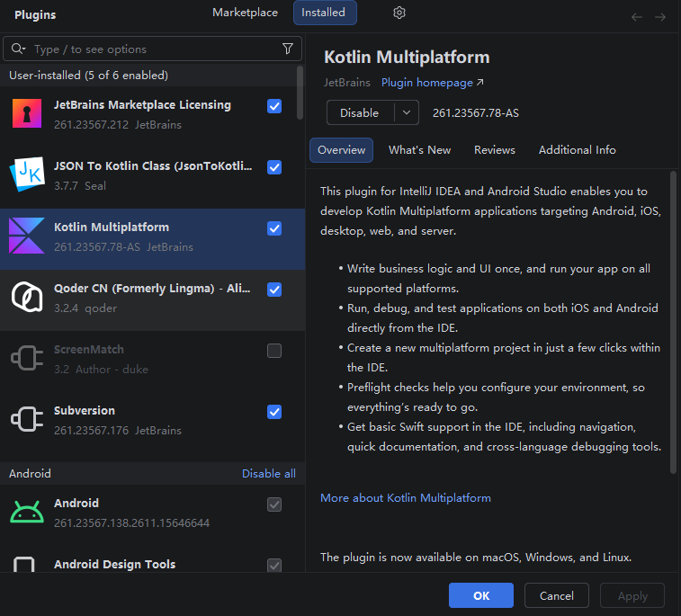
Task: Open the plugin settings gear icon
Action: coord(399,13)
